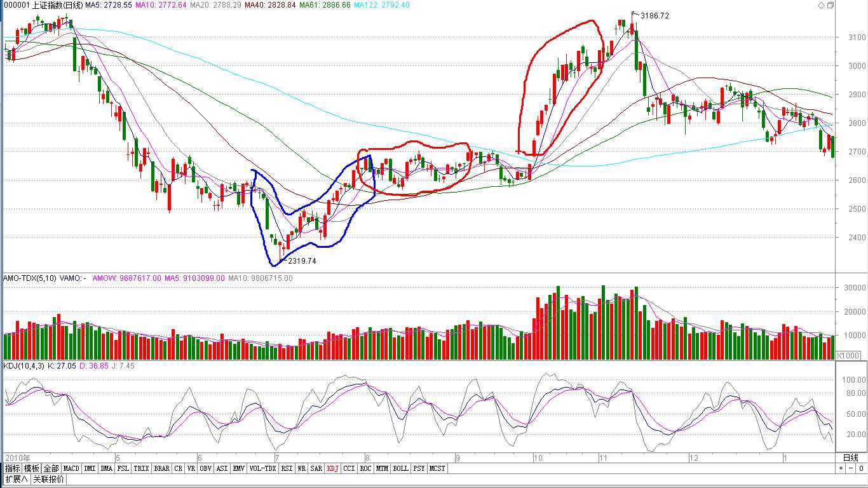Click the MA61: 2886.66 label
868x488 pixels.
[x=325, y=5]
